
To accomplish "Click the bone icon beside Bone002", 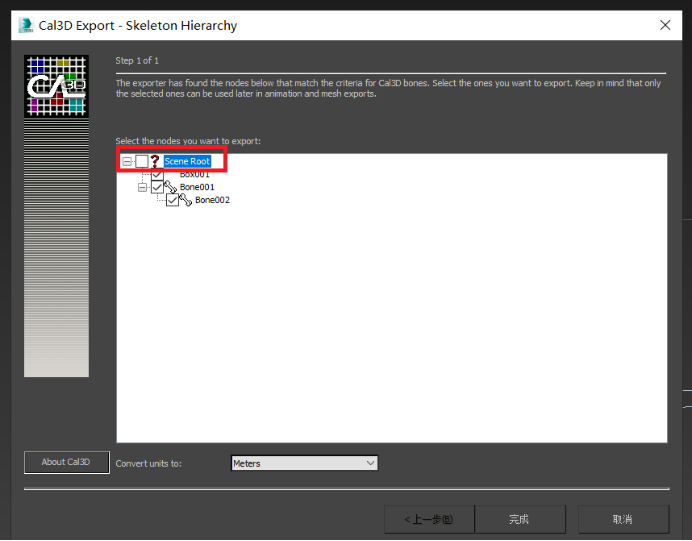I will coord(186,200).
